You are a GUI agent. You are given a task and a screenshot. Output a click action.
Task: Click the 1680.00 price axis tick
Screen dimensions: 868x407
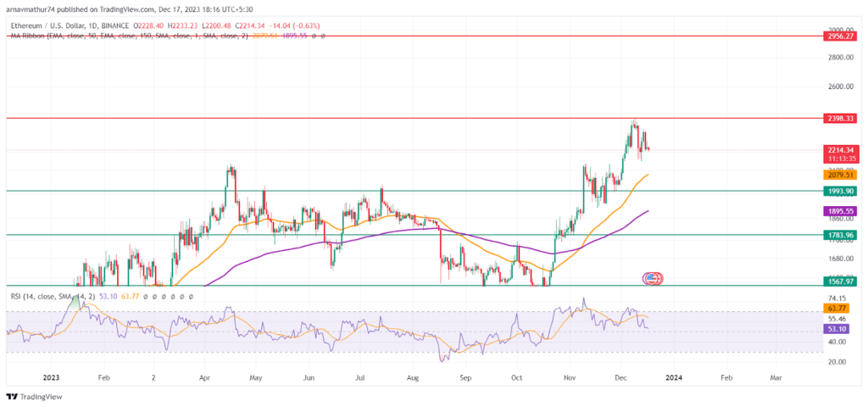pos(841,259)
